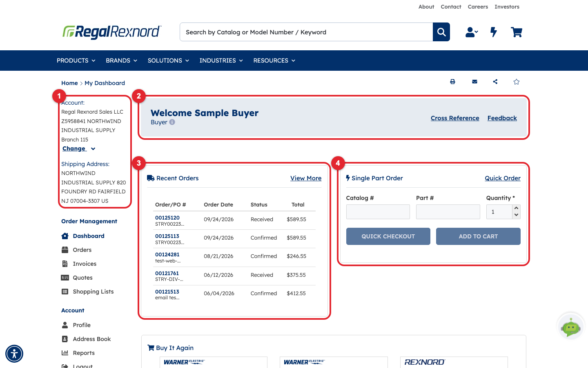Increase quantity with the up arrow
Screen dimensions: 588x368
point(516,208)
